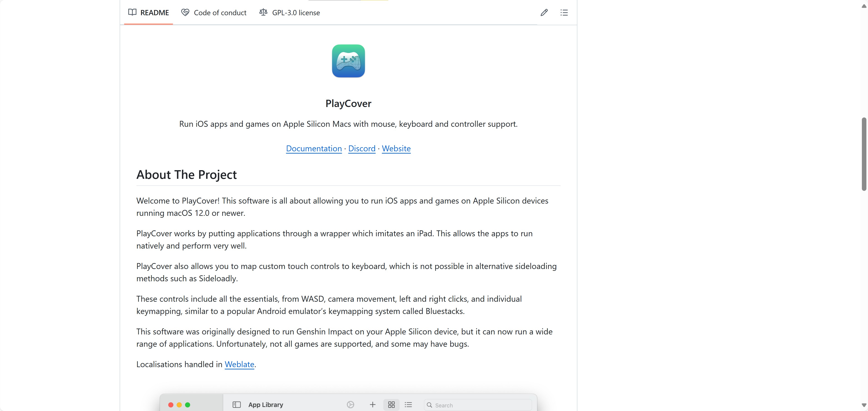
Task: Open the Discord link
Action: click(x=361, y=148)
